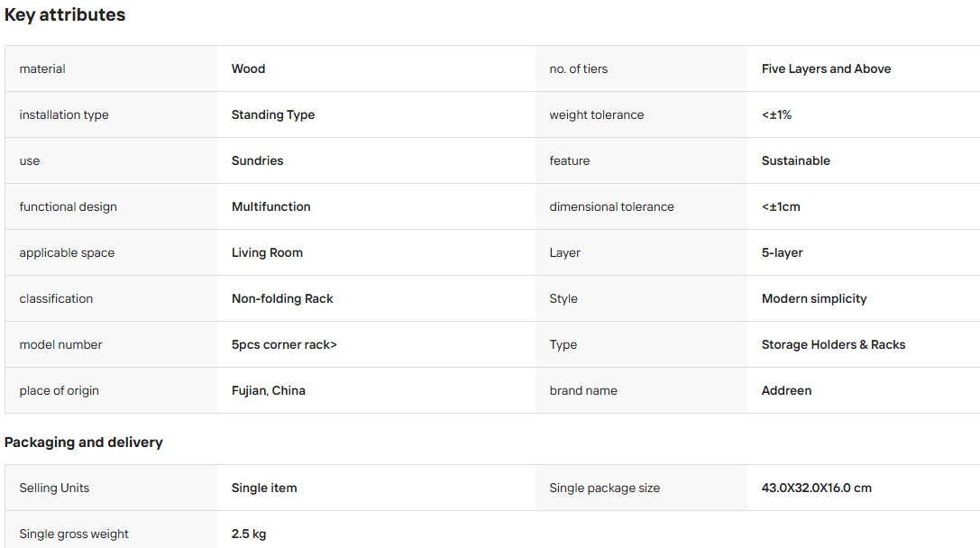Viewport: 980px width, 548px height.
Task: Select the Wood material value
Action: [x=248, y=68]
